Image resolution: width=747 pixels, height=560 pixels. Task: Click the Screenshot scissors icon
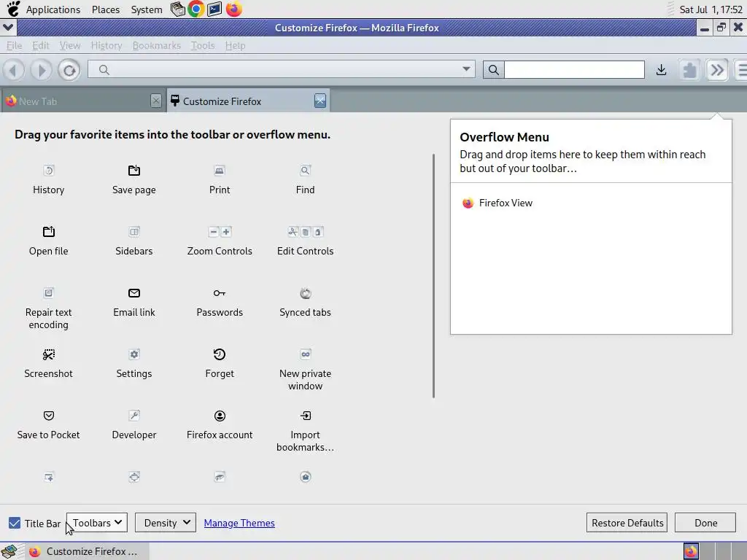(49, 354)
